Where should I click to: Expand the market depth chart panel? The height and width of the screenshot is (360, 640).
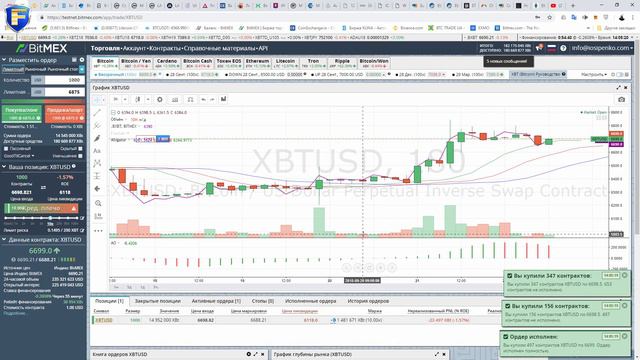pyautogui.click(x=436, y=354)
